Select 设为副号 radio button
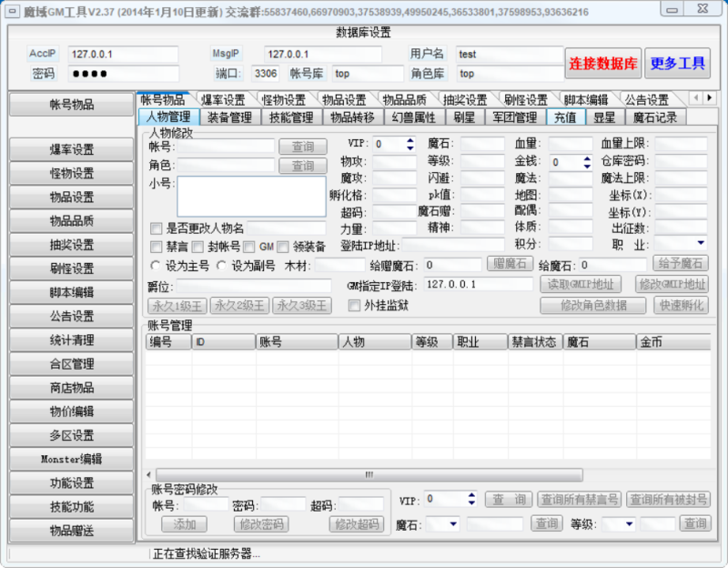The image size is (728, 568). [221, 266]
